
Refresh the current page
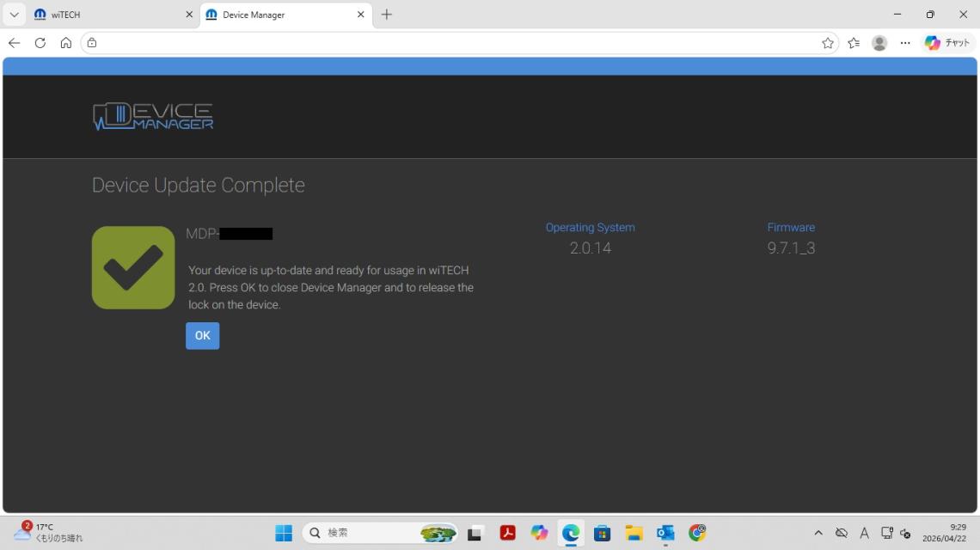[40, 43]
